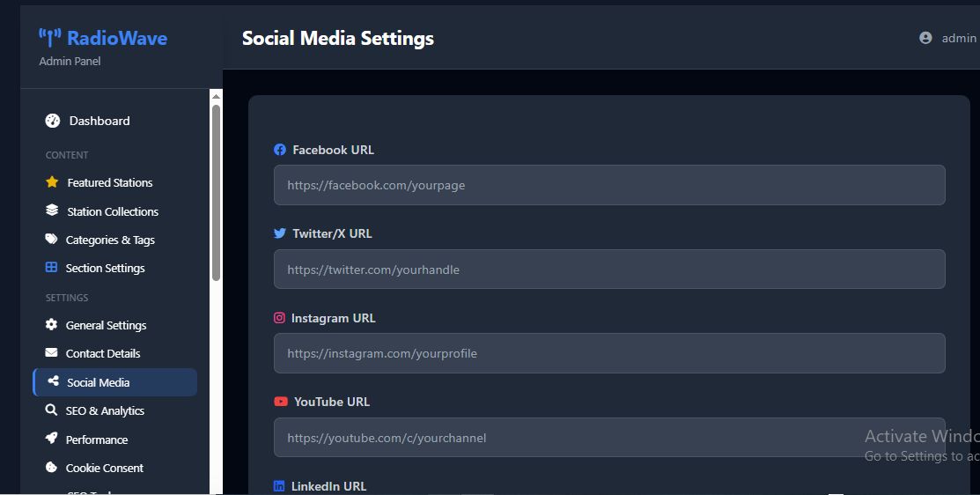Click the RadioWave antenna logo icon
The image size is (980, 495).
(x=50, y=38)
